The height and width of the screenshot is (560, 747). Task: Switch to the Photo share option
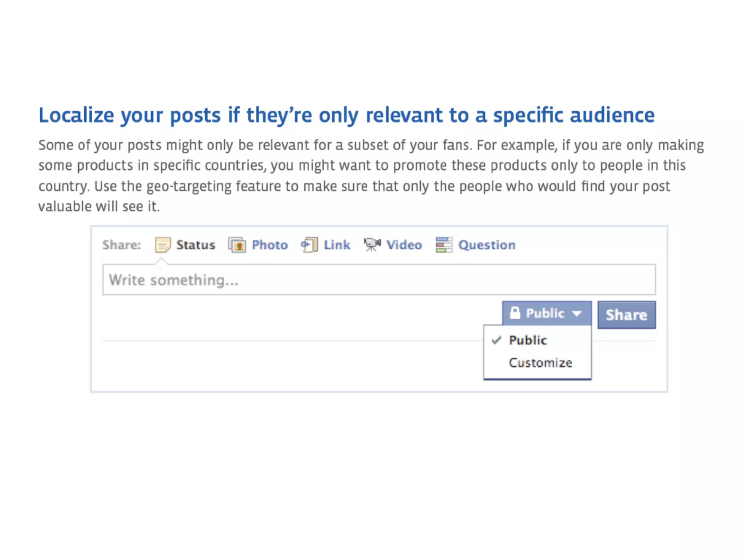pos(270,245)
